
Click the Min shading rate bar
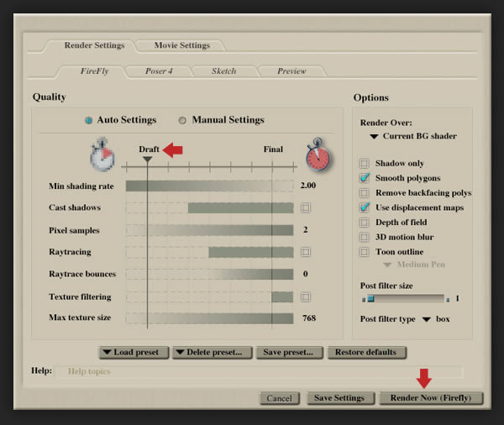pyautogui.click(x=209, y=186)
